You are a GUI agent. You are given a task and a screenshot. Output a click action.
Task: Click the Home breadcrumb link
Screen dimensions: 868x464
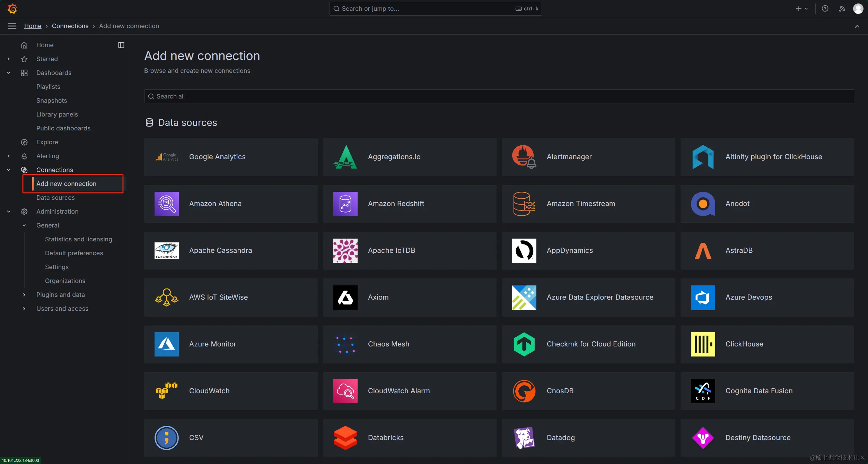click(33, 26)
